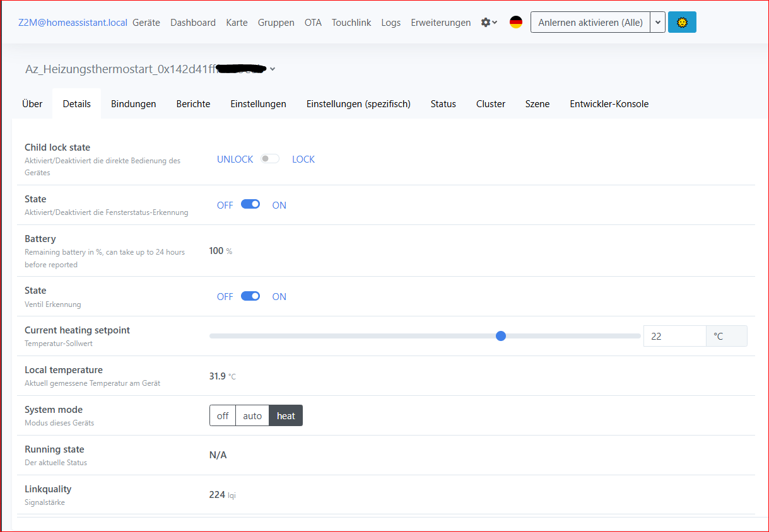Expand the Anlernen aktivieren dropdown arrow
The image size is (769, 532).
[658, 23]
